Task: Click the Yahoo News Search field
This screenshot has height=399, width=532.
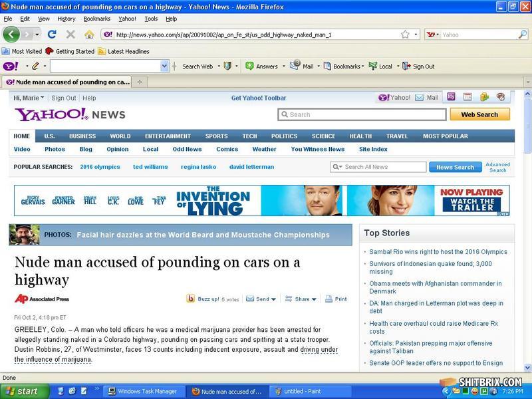Action: [362, 114]
